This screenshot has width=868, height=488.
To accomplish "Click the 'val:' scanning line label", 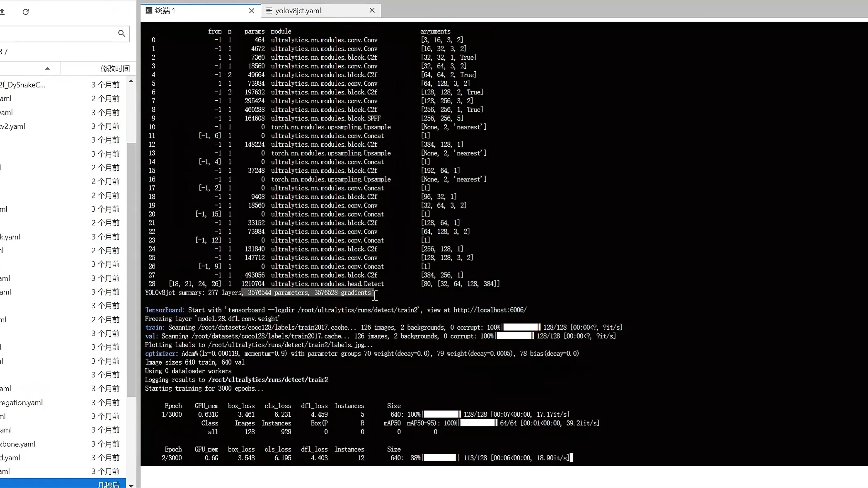I will [152, 336].
